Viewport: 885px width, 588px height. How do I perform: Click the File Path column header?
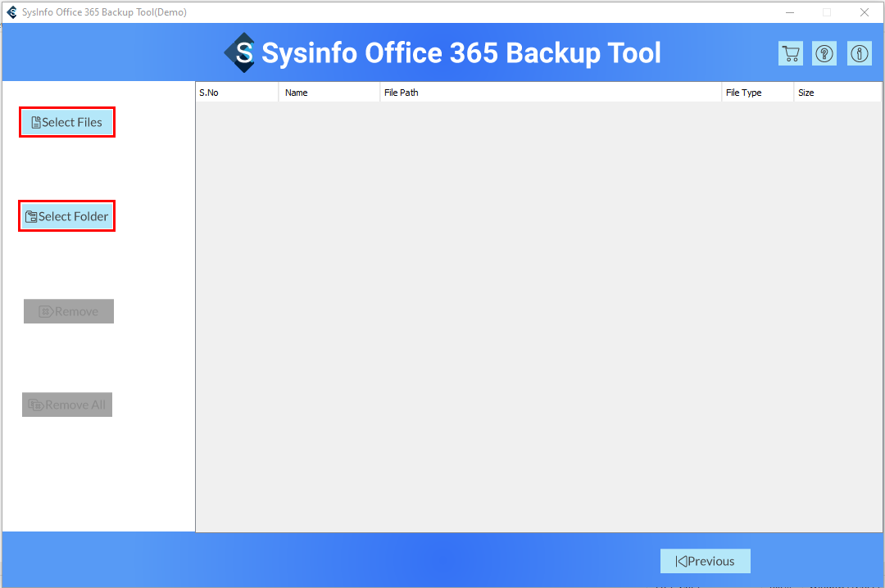(x=549, y=93)
